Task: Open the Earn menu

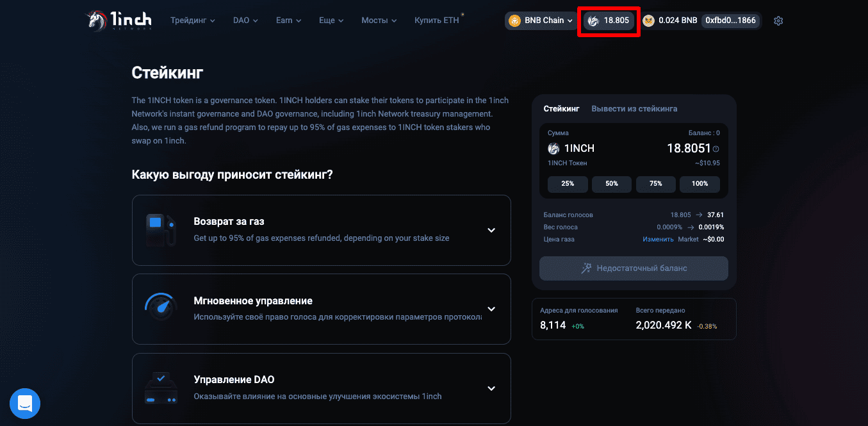Action: pyautogui.click(x=289, y=20)
